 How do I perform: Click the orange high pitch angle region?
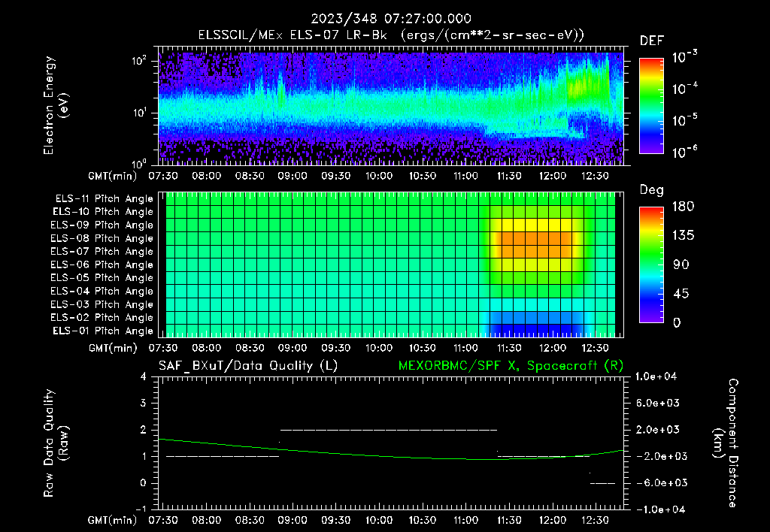537,244
